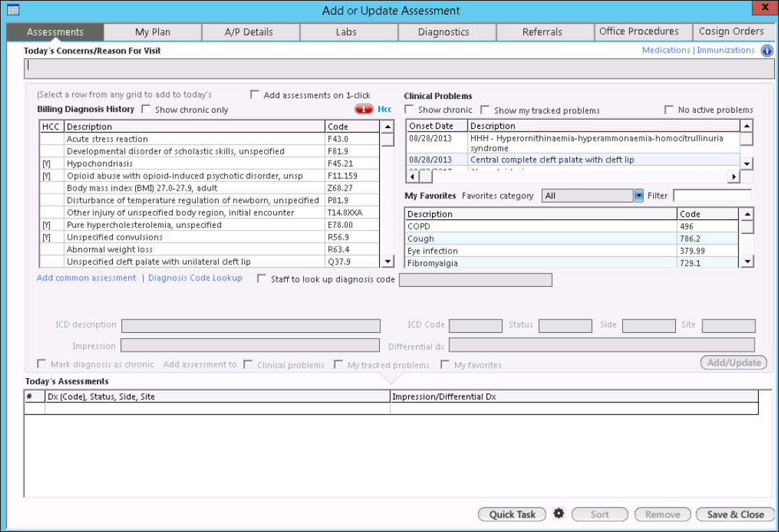This screenshot has width=779, height=532.
Task: Click the Onset Date column header
Action: pos(437,126)
